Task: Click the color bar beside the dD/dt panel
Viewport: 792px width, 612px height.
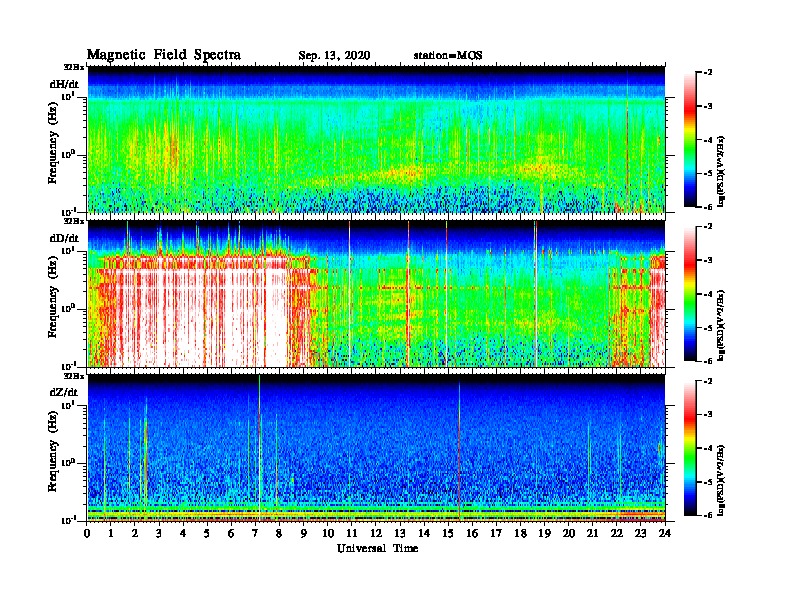Action: 690,293
